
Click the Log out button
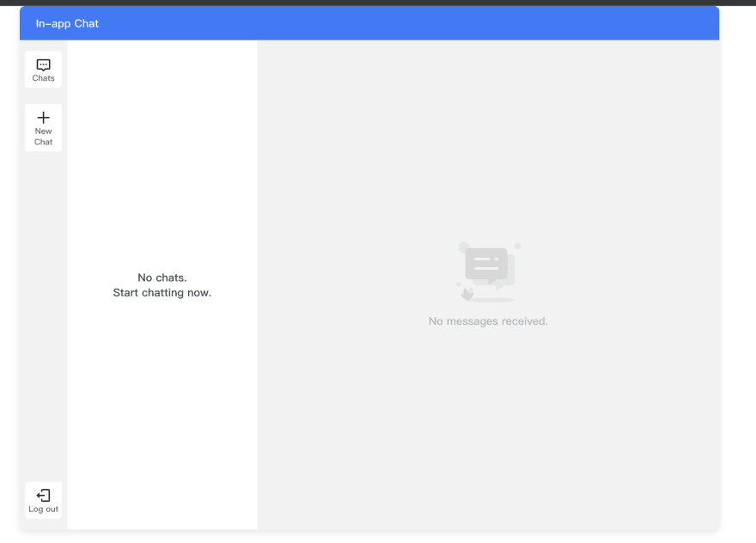[44, 501]
